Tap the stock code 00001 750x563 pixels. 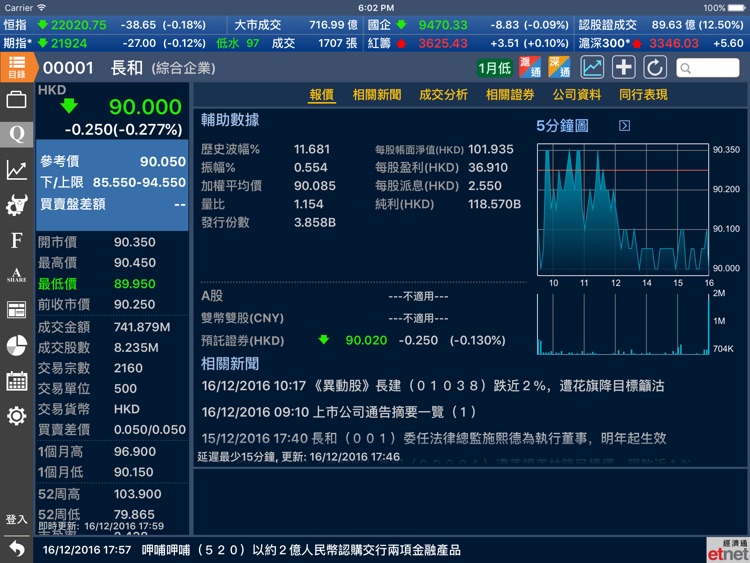[x=68, y=68]
